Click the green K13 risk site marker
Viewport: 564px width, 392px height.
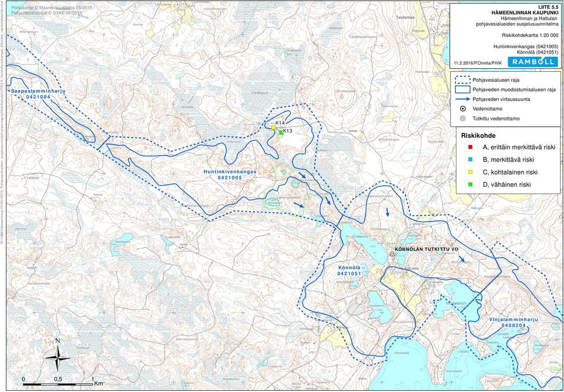[x=281, y=132]
